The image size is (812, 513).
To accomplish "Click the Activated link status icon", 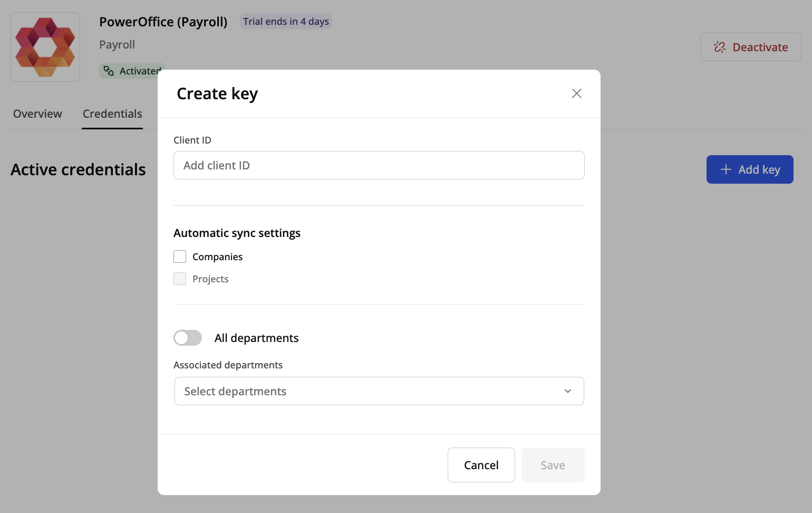I will click(109, 71).
